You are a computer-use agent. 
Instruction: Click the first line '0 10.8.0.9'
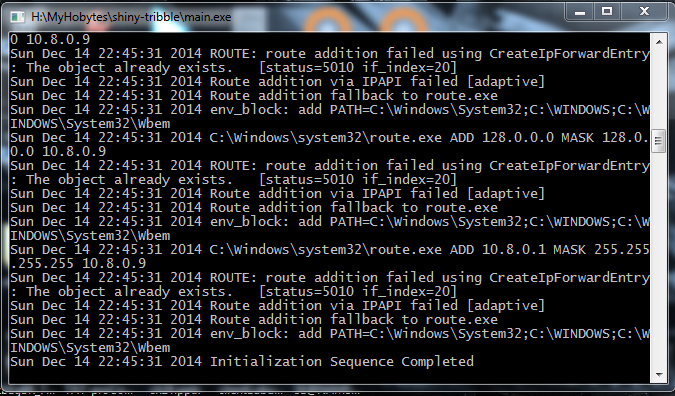click(x=50, y=40)
